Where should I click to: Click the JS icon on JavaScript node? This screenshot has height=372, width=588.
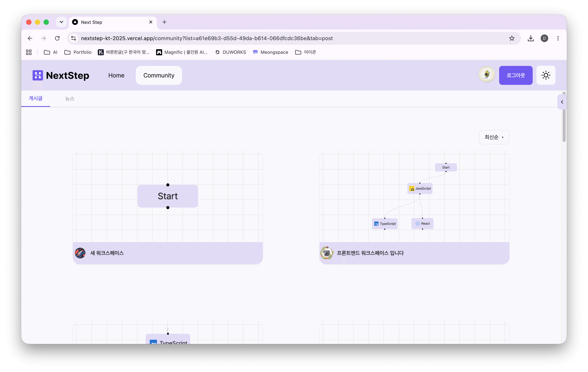point(412,189)
